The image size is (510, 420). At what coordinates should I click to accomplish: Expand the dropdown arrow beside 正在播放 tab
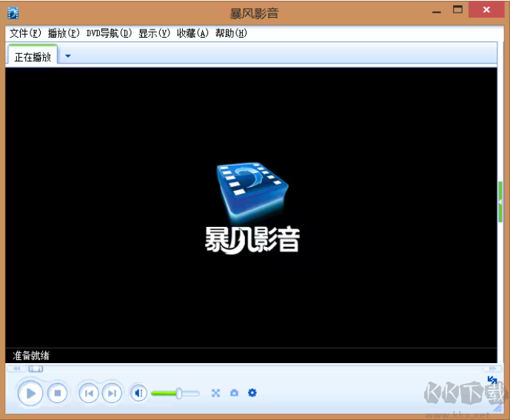(x=67, y=56)
